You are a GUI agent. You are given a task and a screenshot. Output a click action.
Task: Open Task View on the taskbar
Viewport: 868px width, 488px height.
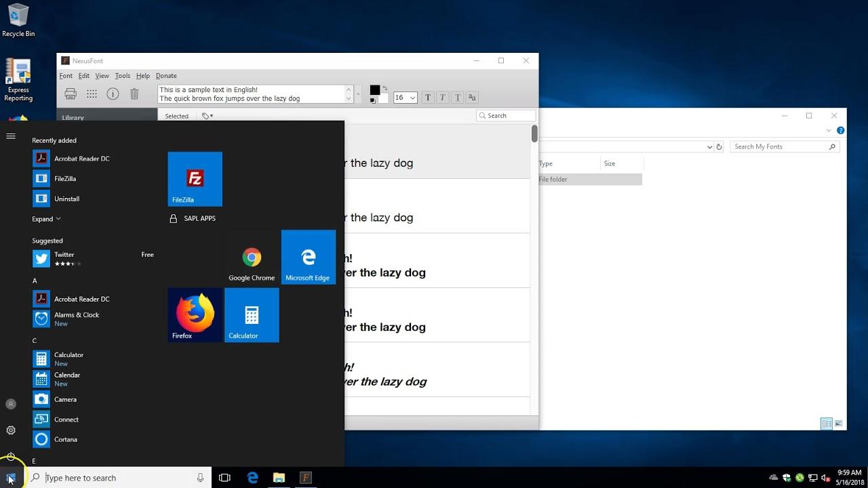tap(225, 478)
